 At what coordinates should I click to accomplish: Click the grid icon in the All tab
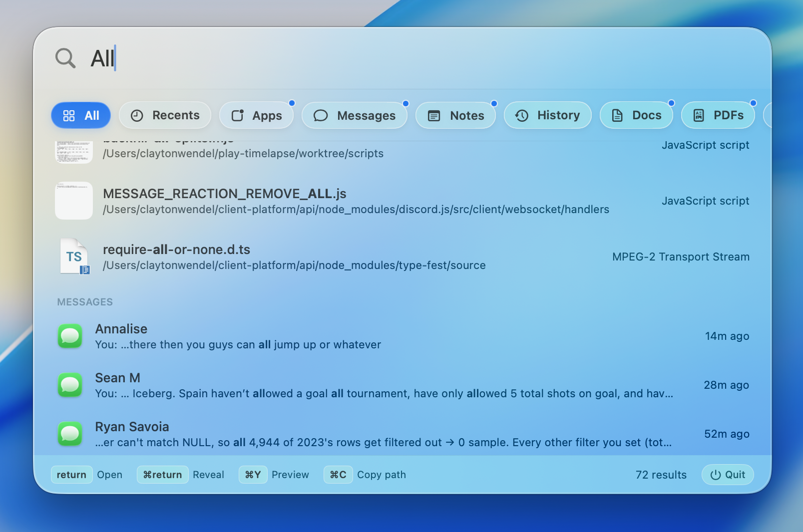(x=69, y=116)
